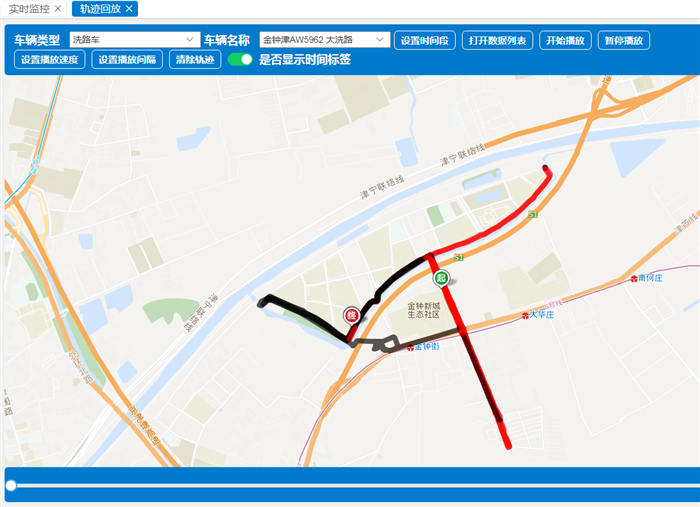Screen dimensions: 700x507
Task: Click the green start marker 起 on map
Action: [441, 278]
